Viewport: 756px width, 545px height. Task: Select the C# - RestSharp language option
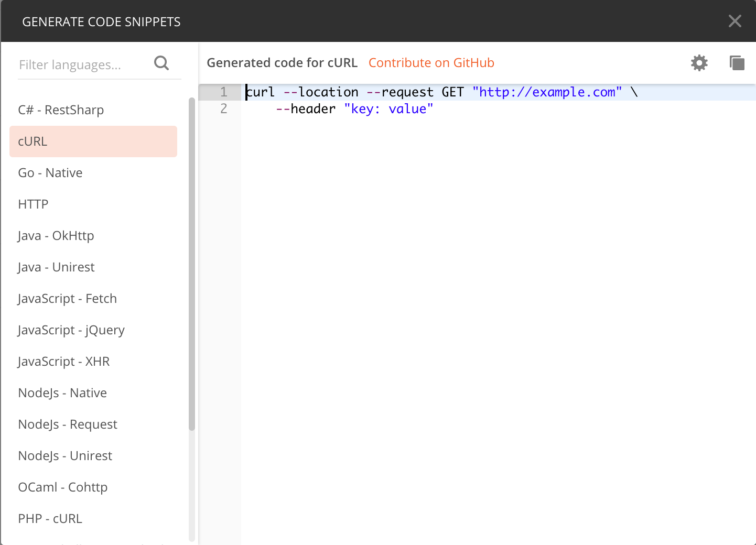[61, 110]
